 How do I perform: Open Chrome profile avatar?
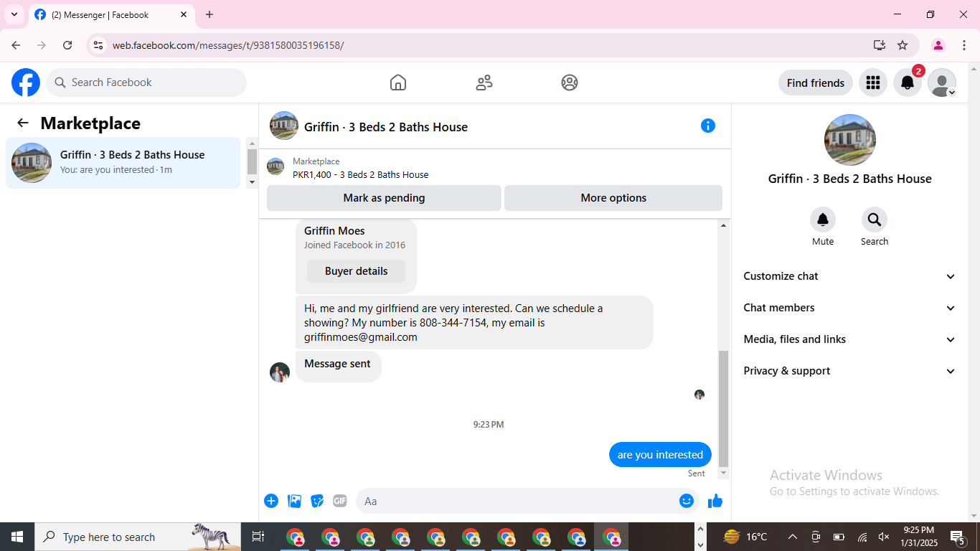click(938, 45)
